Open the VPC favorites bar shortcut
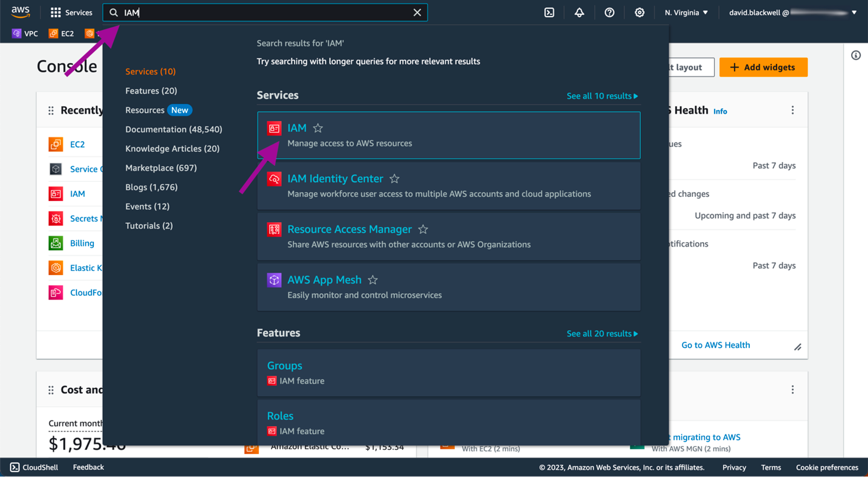The image size is (868, 478). point(25,33)
